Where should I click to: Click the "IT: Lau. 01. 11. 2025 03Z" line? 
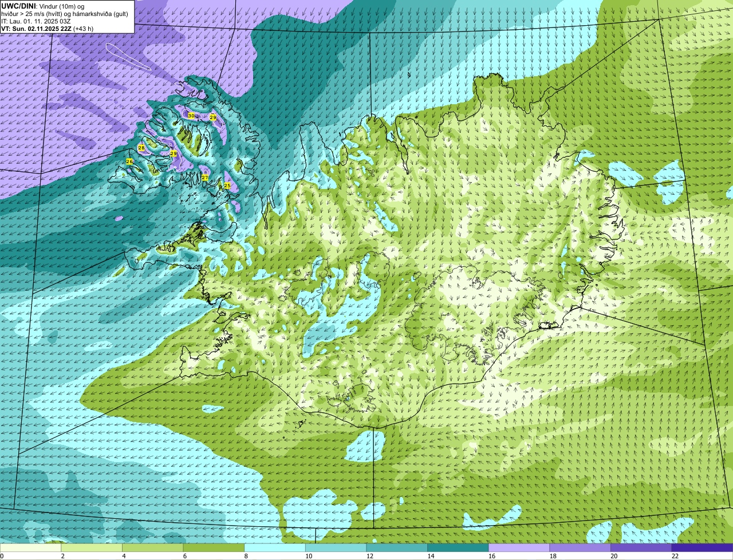click(36, 21)
